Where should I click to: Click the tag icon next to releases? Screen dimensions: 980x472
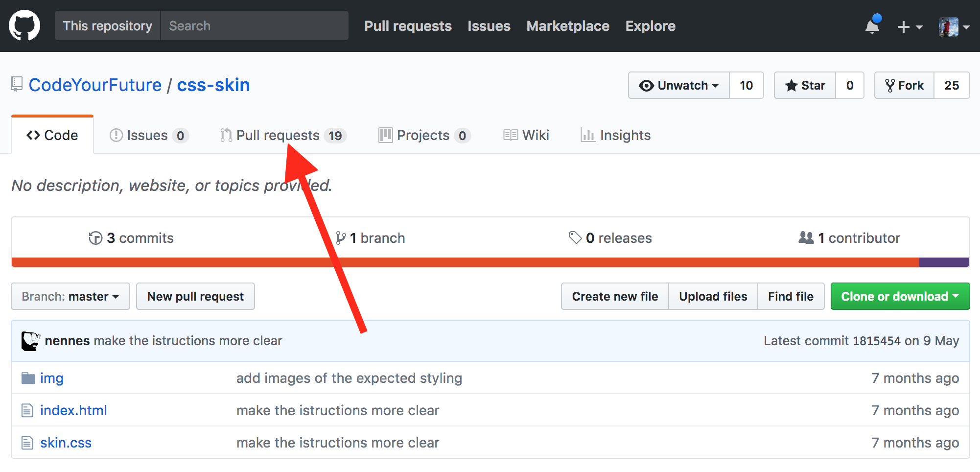[575, 237]
